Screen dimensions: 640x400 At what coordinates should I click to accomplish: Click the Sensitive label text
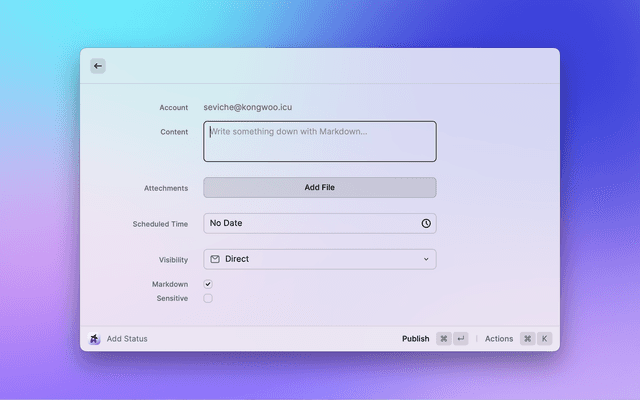tap(172, 298)
